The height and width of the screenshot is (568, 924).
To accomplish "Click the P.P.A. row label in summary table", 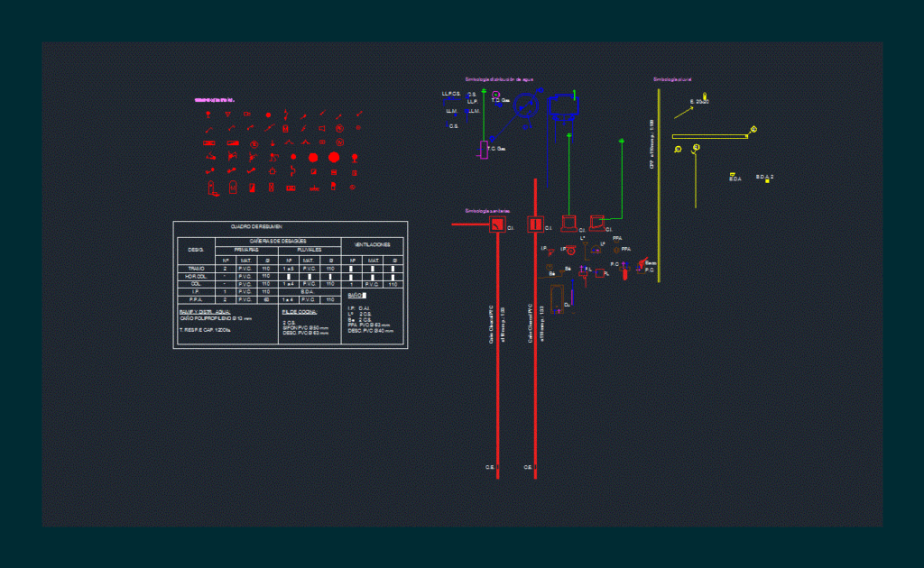I will [196, 299].
